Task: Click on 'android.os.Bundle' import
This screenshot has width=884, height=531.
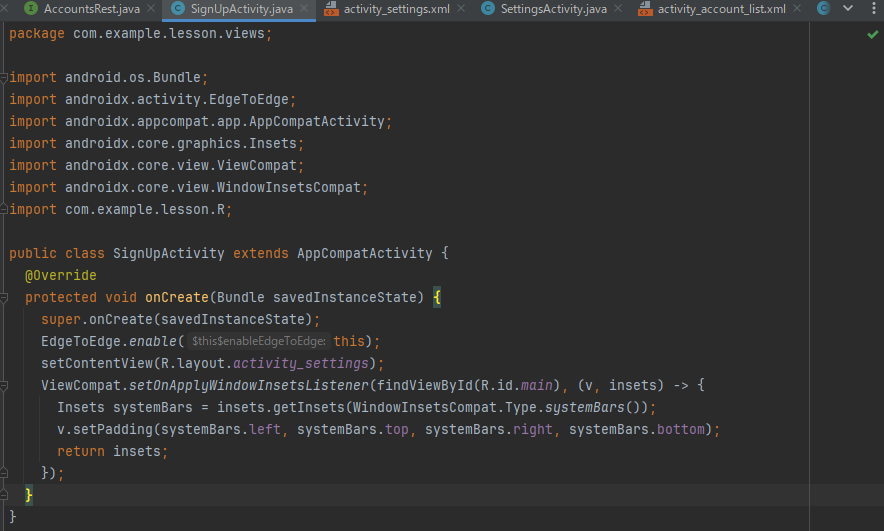Action: [132, 77]
